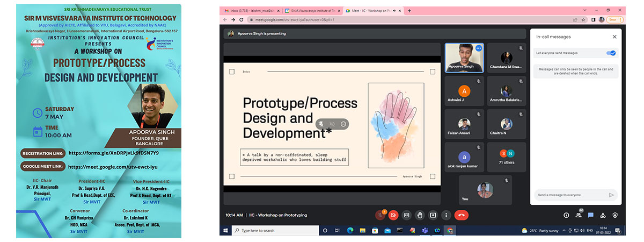Select Chandana M Swa participant tile

[507, 58]
